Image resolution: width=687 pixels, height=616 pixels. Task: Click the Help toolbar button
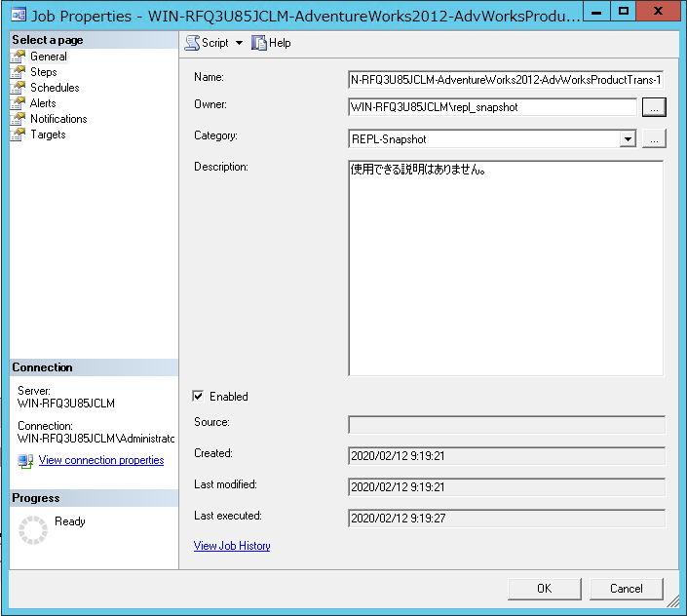pos(272,43)
